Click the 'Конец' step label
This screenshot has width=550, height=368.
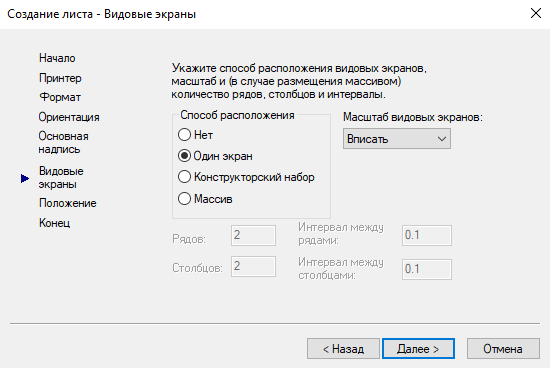tap(55, 223)
